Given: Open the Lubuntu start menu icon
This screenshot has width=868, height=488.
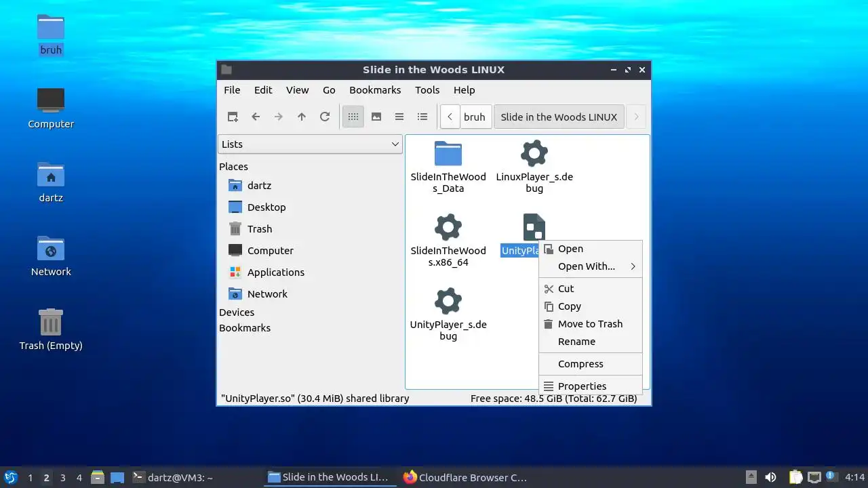Looking at the screenshot, I should coord(10,477).
